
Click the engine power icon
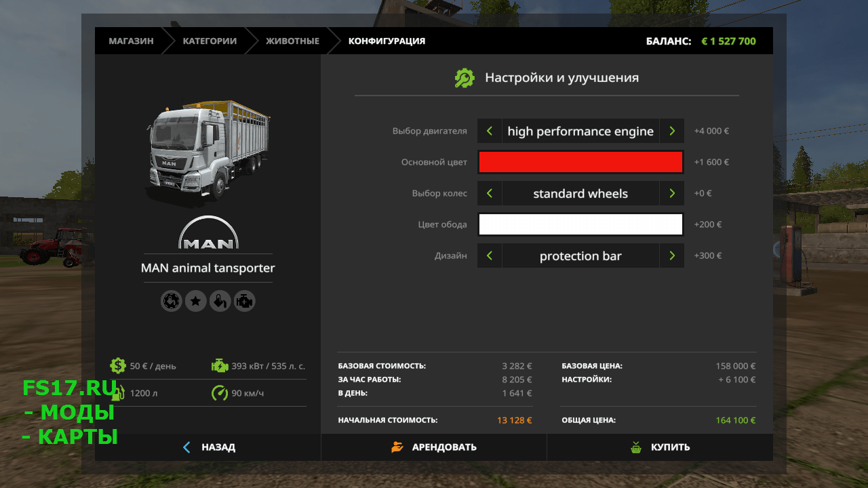(x=220, y=365)
